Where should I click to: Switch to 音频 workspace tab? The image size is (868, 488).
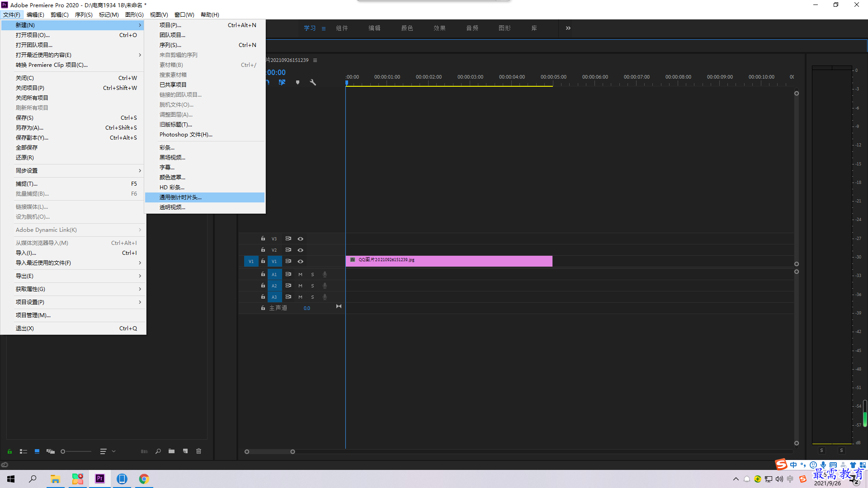click(x=472, y=28)
